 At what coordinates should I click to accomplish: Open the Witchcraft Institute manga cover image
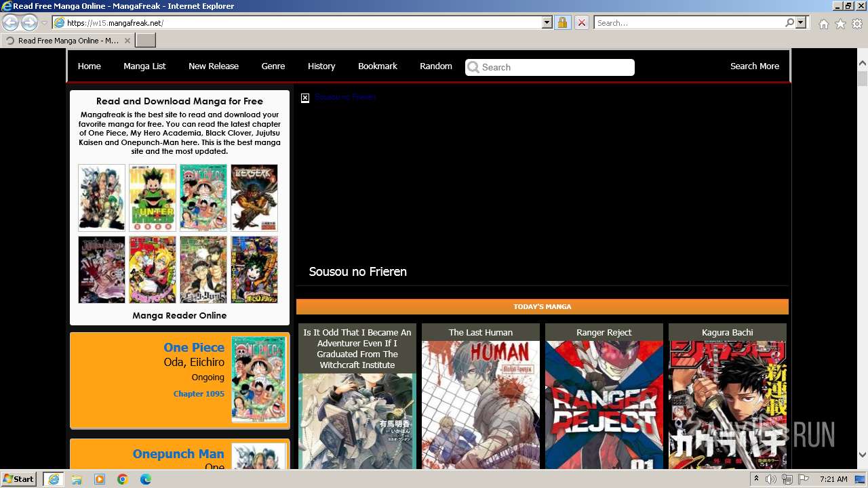tap(357, 421)
